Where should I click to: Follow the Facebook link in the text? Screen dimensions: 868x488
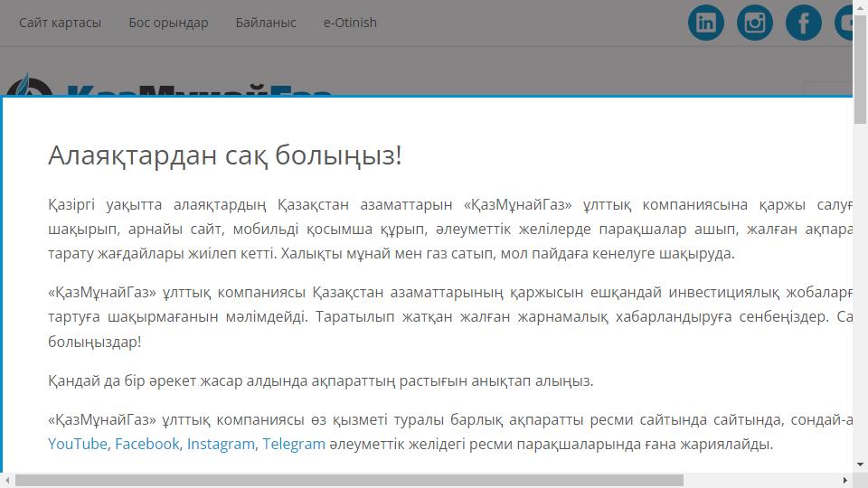click(147, 445)
